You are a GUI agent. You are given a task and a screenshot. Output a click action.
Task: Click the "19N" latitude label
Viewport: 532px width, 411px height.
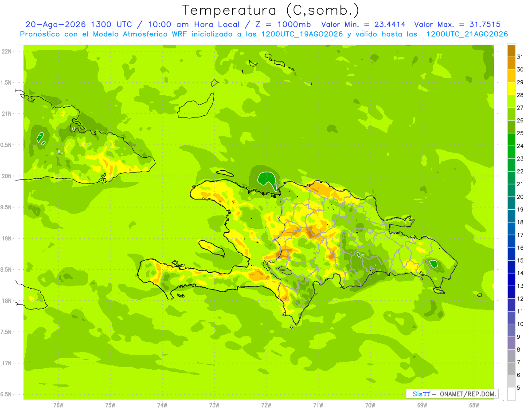(x=8, y=239)
